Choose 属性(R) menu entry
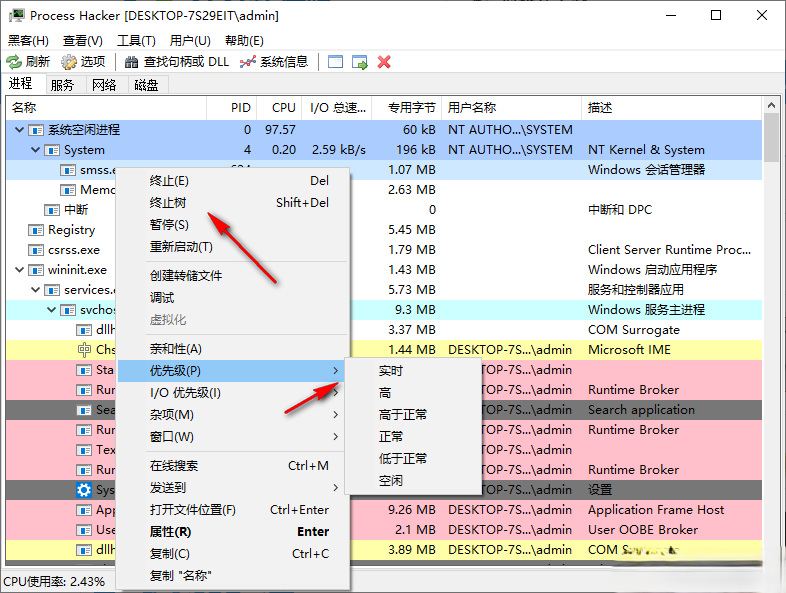The width and height of the screenshot is (786, 593). [x=232, y=532]
